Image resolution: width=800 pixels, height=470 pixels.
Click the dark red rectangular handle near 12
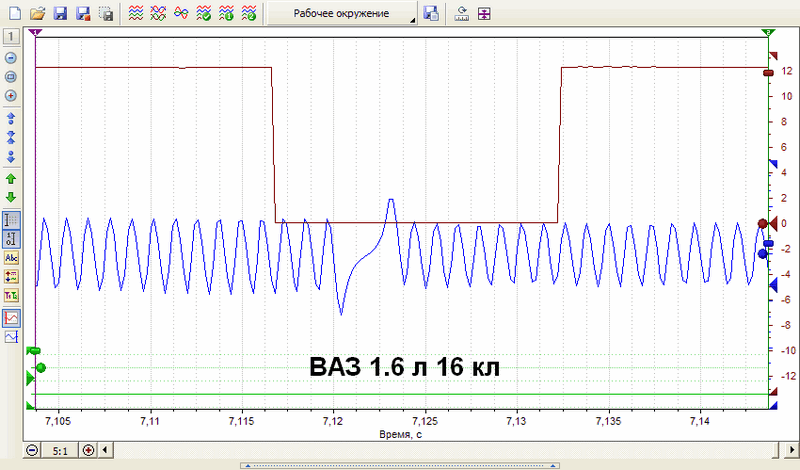click(768, 73)
